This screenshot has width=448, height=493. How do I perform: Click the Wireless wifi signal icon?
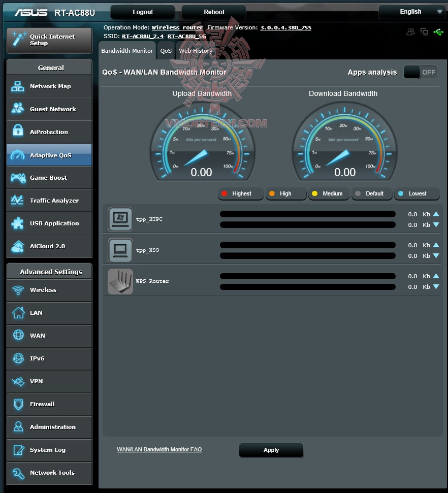(x=18, y=290)
